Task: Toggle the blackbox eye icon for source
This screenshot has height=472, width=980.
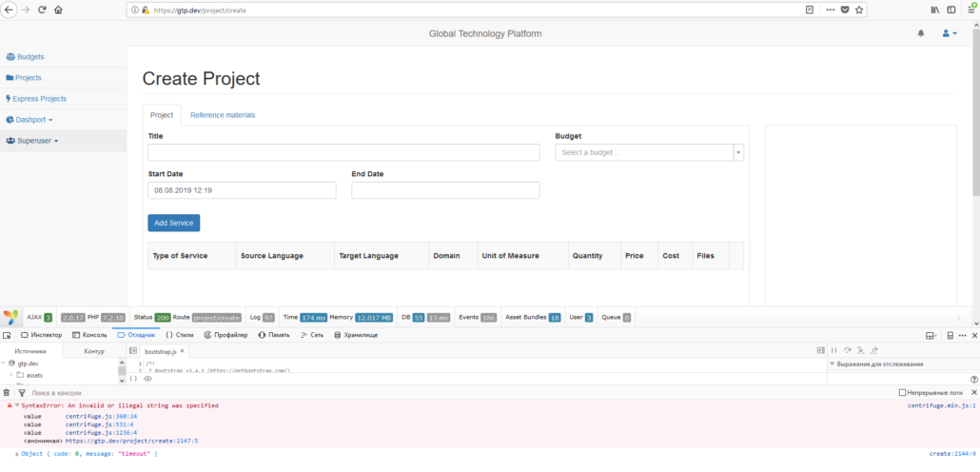Action: [x=147, y=379]
